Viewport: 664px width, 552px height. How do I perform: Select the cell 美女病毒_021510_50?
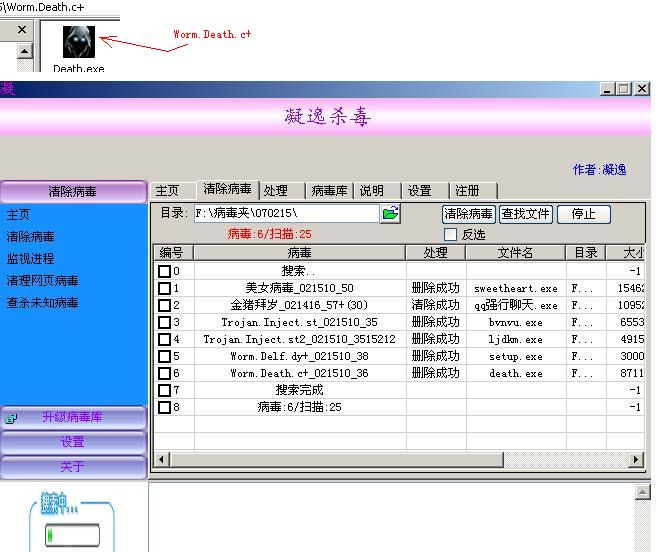[x=299, y=288]
